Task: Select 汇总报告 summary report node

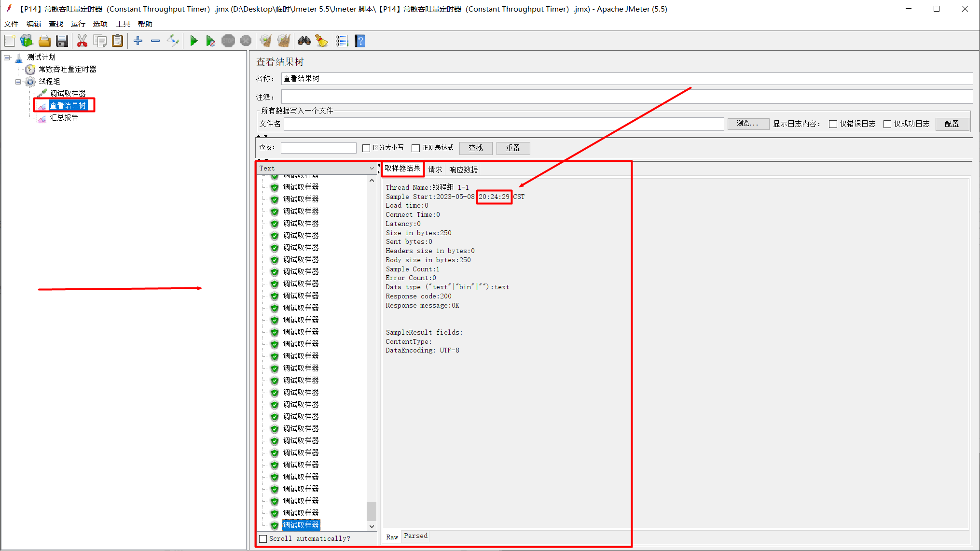Action: (x=64, y=117)
